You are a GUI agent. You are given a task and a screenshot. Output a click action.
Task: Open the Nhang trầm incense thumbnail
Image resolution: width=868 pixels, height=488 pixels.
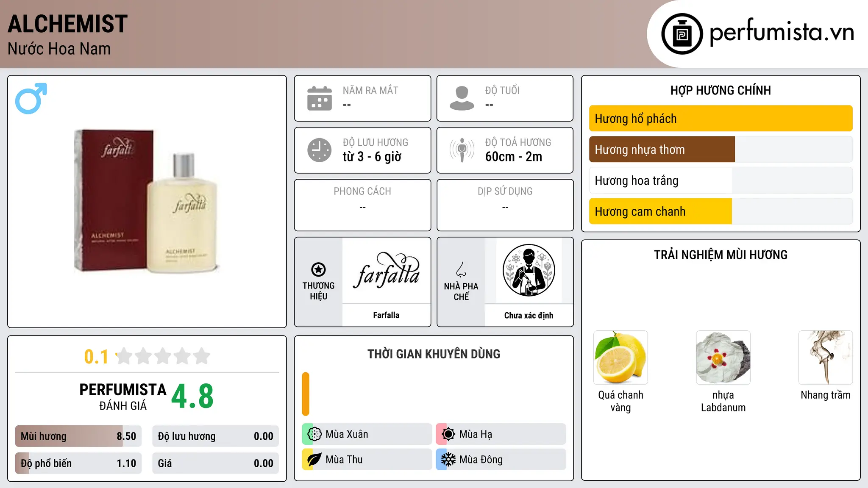(x=826, y=358)
